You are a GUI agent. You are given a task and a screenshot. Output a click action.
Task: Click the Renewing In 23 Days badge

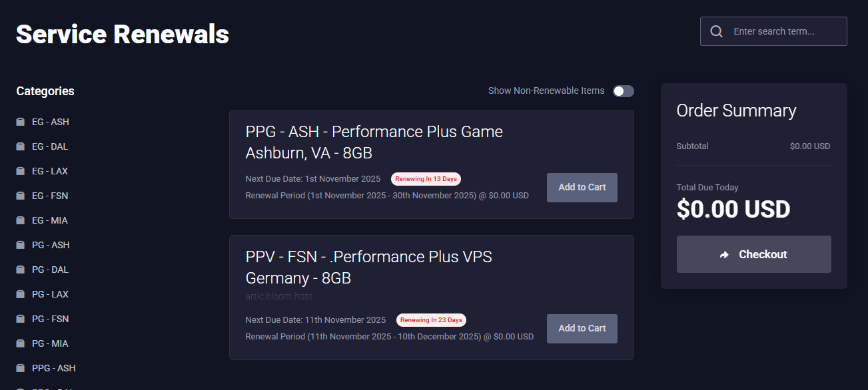point(431,320)
